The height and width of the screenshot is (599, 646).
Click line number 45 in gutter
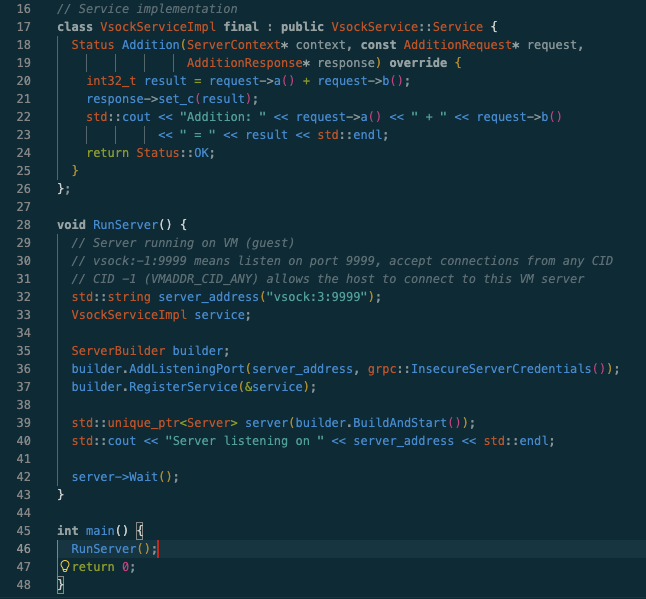point(23,531)
